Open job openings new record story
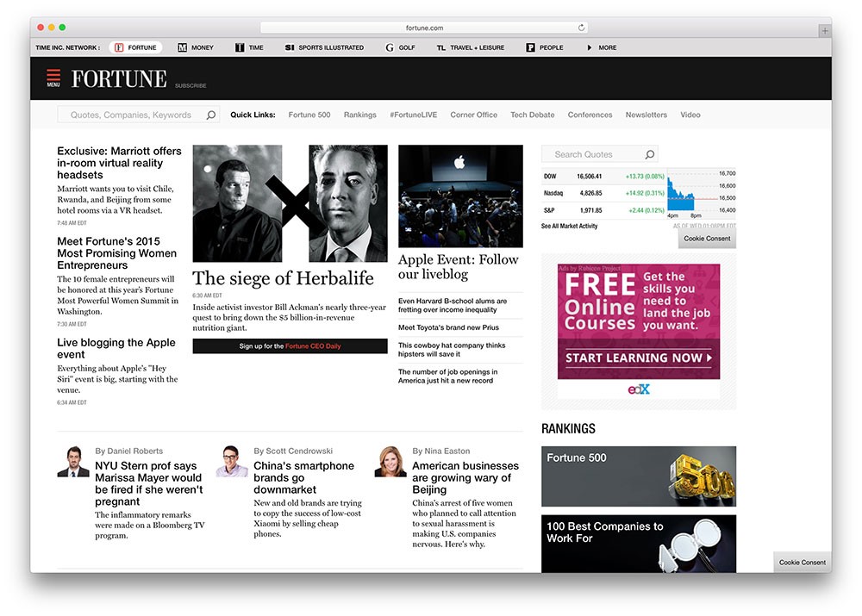 click(447, 376)
